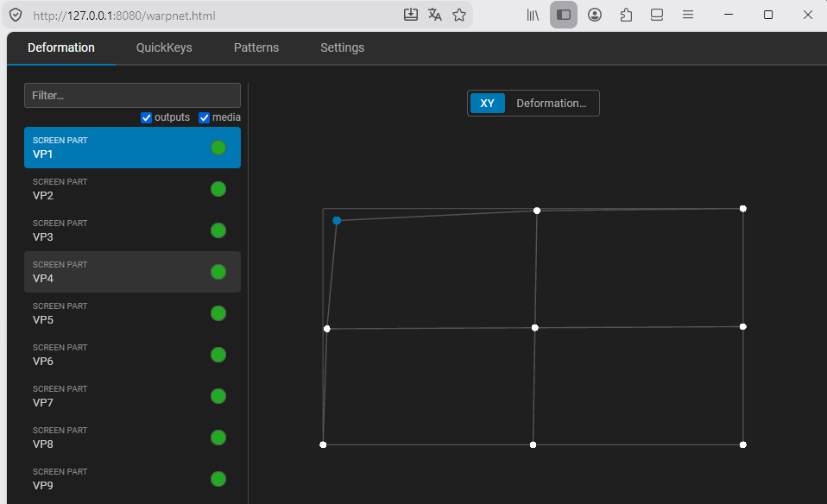The image size is (827, 504).
Task: Select the center grid control point
Action: tap(535, 328)
